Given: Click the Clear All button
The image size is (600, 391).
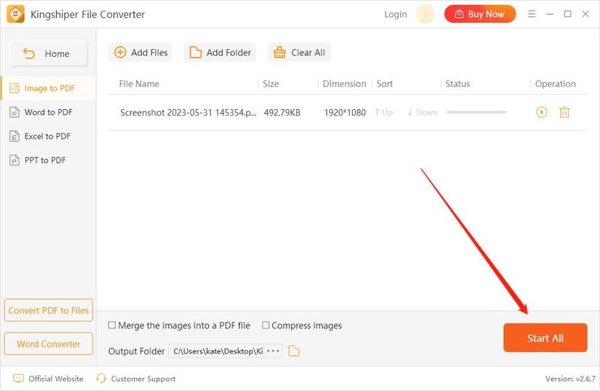Looking at the screenshot, I should click(299, 52).
